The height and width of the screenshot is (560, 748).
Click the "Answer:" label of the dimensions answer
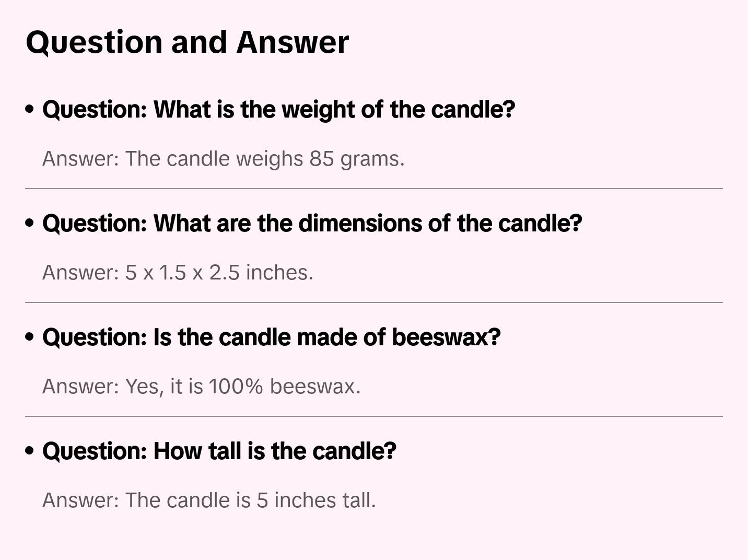point(81,273)
